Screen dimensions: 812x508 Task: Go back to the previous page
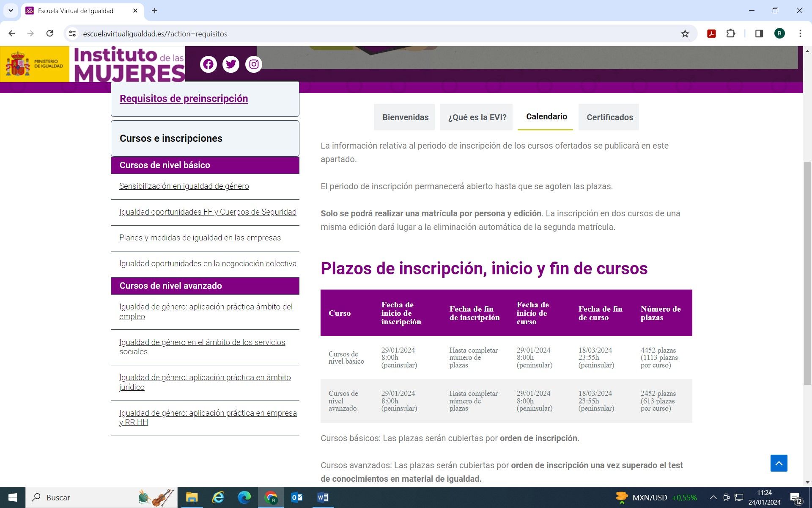tap(12, 33)
